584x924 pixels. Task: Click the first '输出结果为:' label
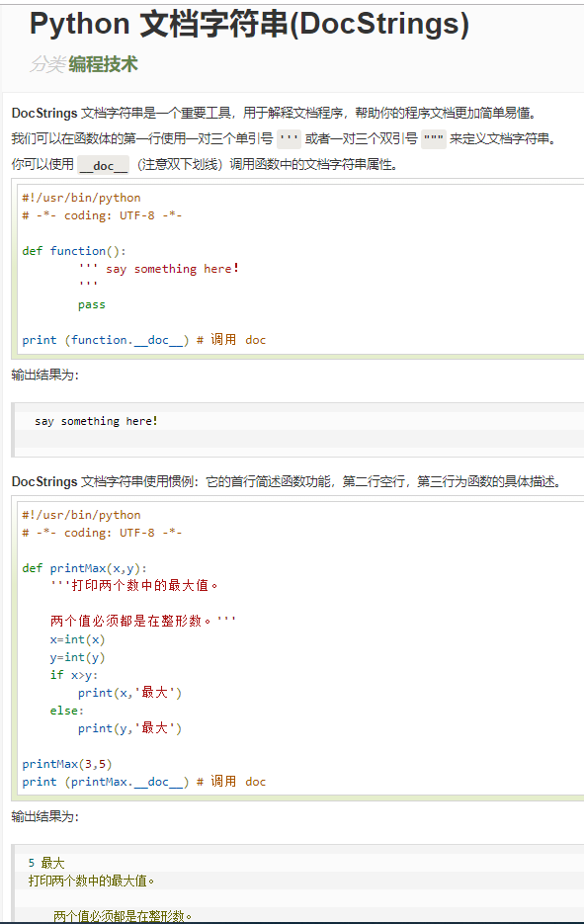[x=44, y=375]
